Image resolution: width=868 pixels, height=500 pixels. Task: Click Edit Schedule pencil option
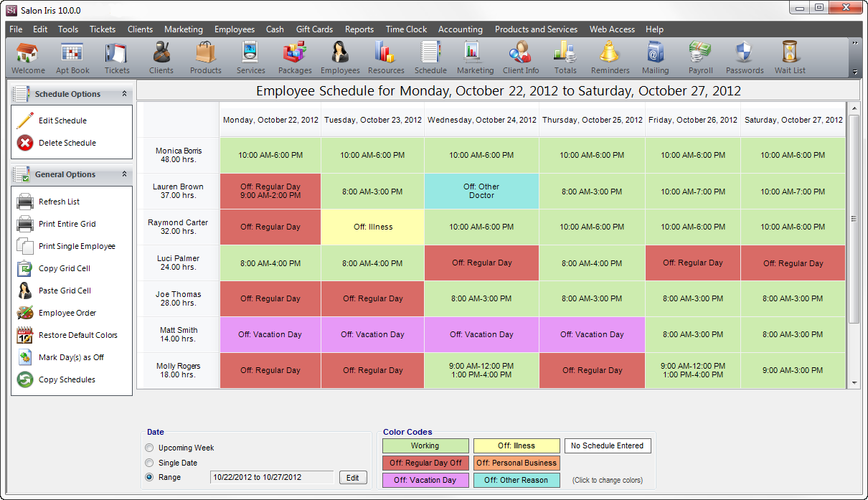click(x=52, y=121)
